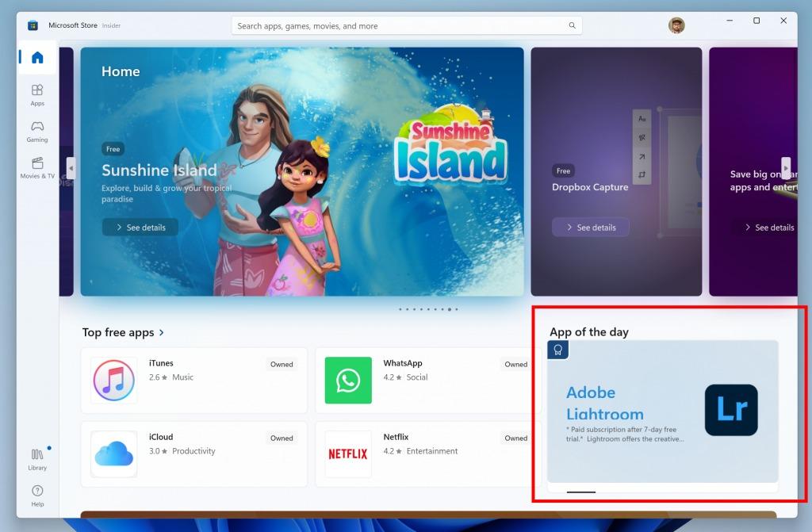Close the Microsoft Store window
This screenshot has height=532, width=812.
pyautogui.click(x=783, y=21)
